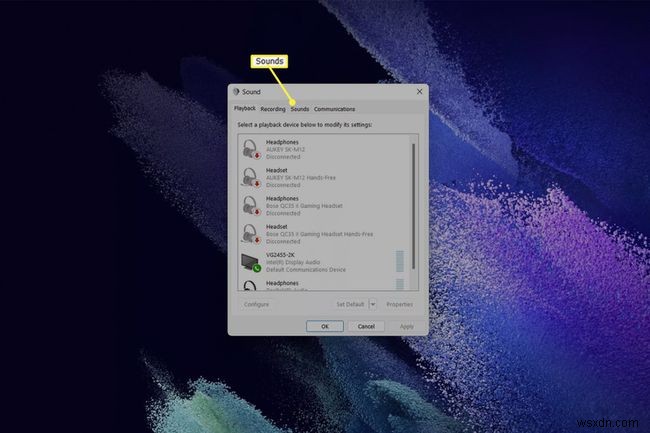650x433 pixels.
Task: Click the 'VG2455-2K' device name
Action: click(x=280, y=255)
